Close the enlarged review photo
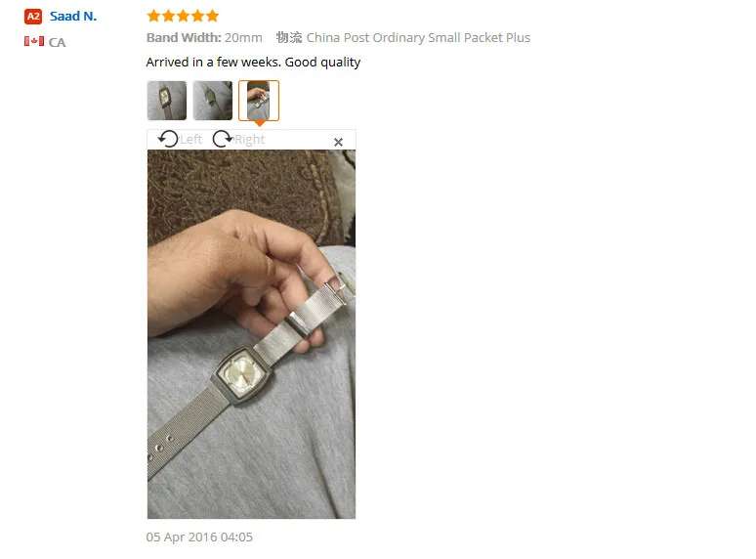The height and width of the screenshot is (559, 756). coord(339,143)
